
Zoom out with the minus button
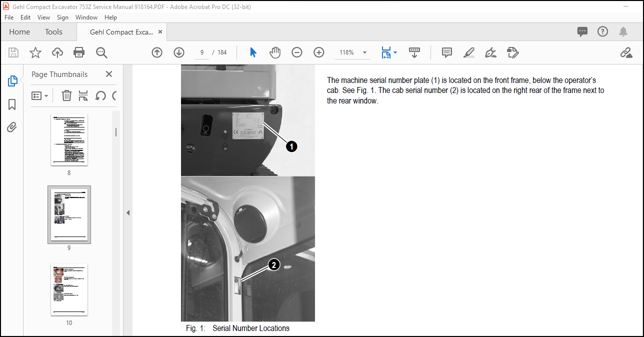pos(297,52)
